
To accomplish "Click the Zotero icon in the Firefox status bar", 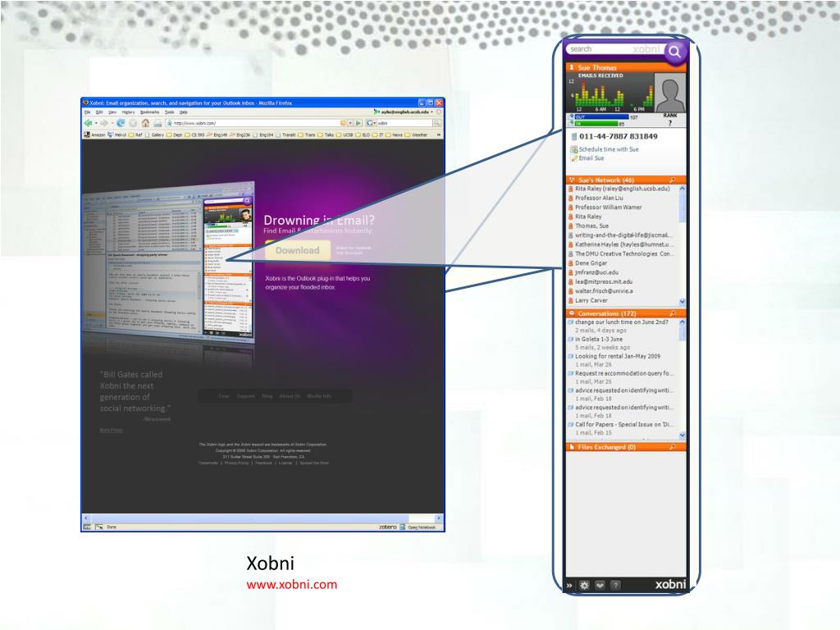I will click(x=388, y=527).
